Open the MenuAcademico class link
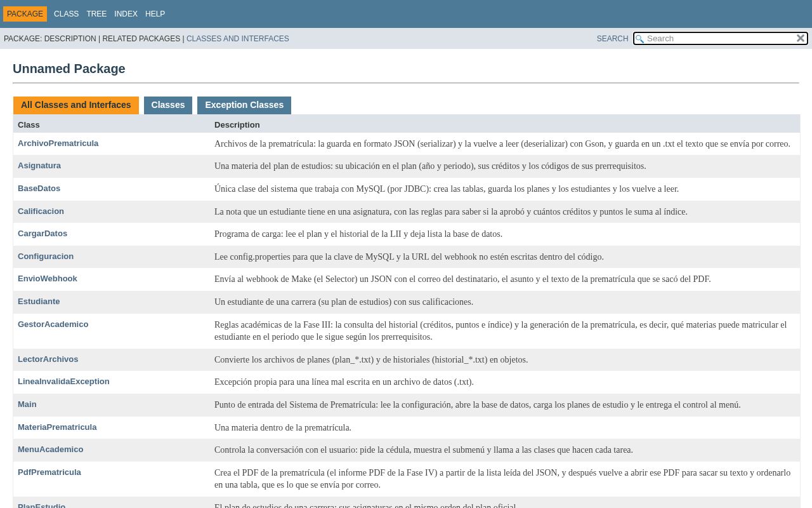The width and height of the screenshot is (812, 508). [50, 450]
